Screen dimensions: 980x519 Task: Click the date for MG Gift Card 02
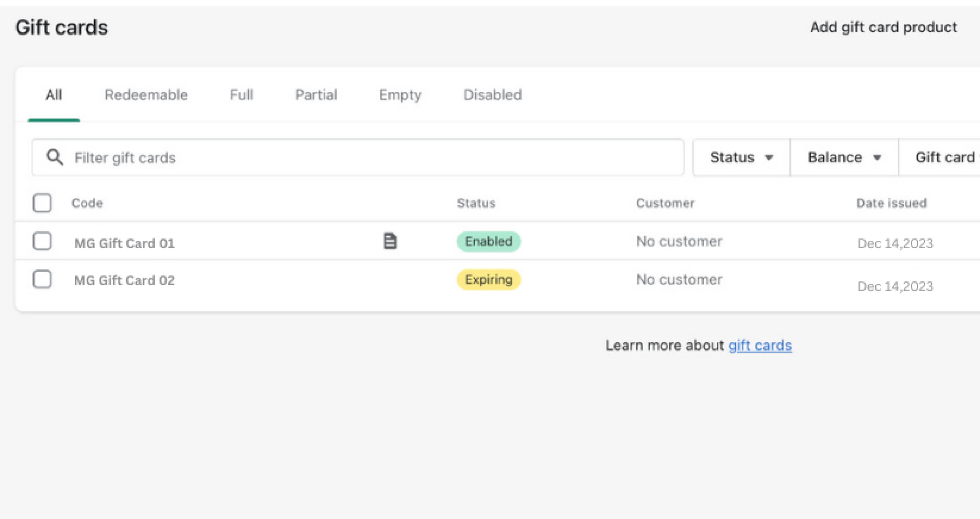pos(895,286)
